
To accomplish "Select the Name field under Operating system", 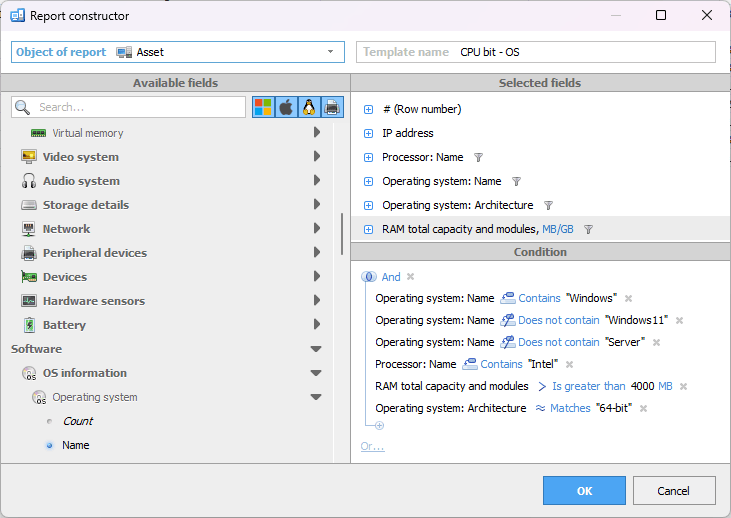I will pyautogui.click(x=75, y=445).
